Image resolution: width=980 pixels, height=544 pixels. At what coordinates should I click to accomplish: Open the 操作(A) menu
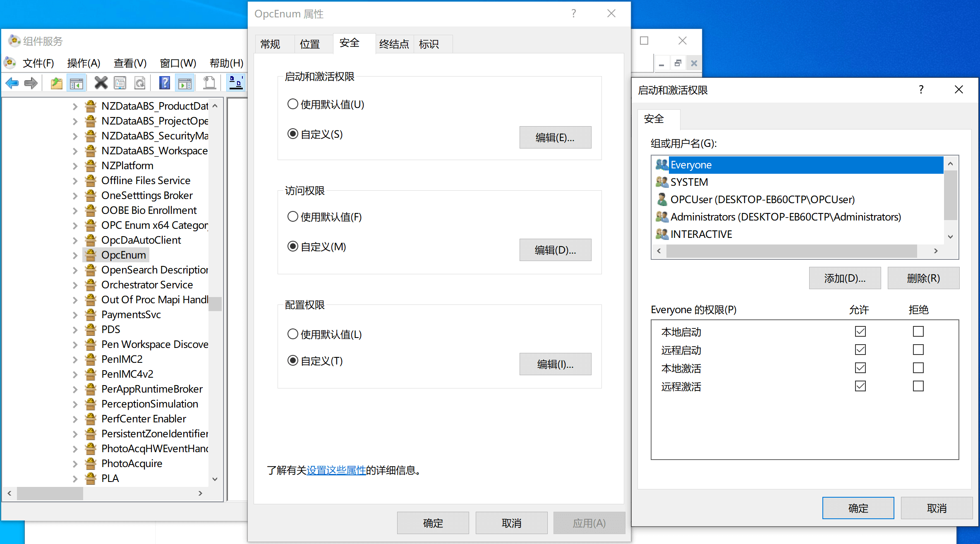[84, 63]
